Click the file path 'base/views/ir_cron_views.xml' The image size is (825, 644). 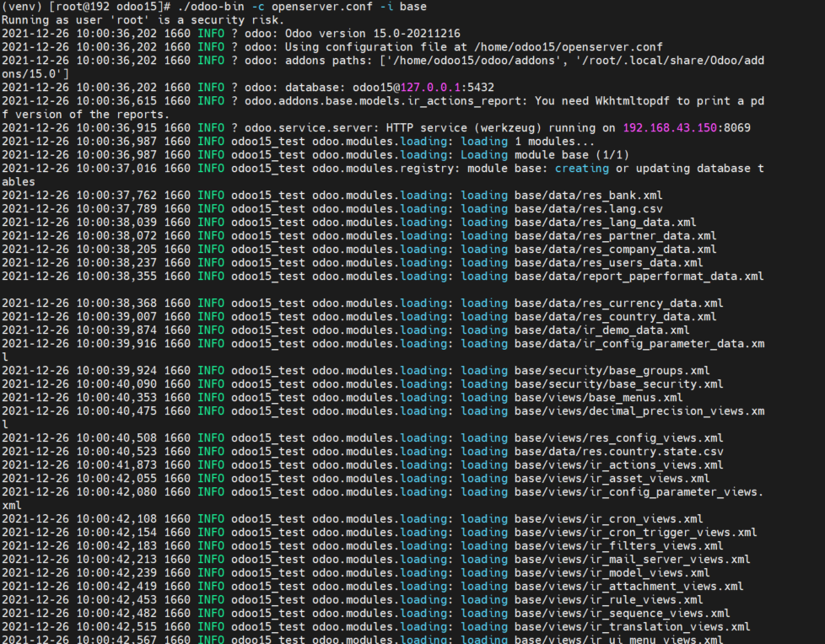(x=608, y=519)
